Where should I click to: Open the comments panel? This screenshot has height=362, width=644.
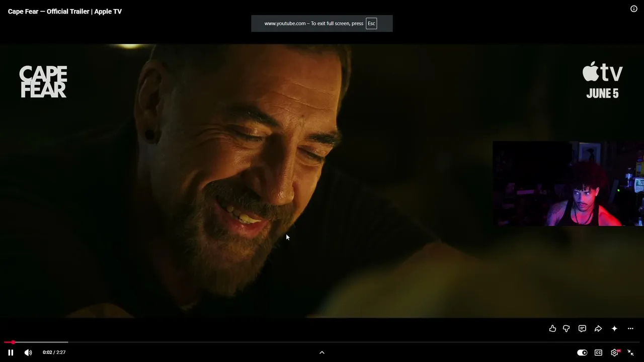pyautogui.click(x=582, y=328)
